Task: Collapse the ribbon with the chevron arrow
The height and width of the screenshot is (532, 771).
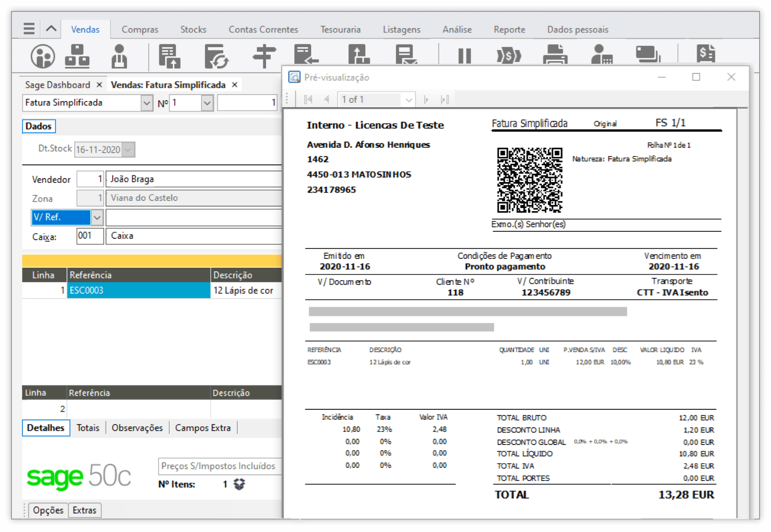Action: pos(51,29)
